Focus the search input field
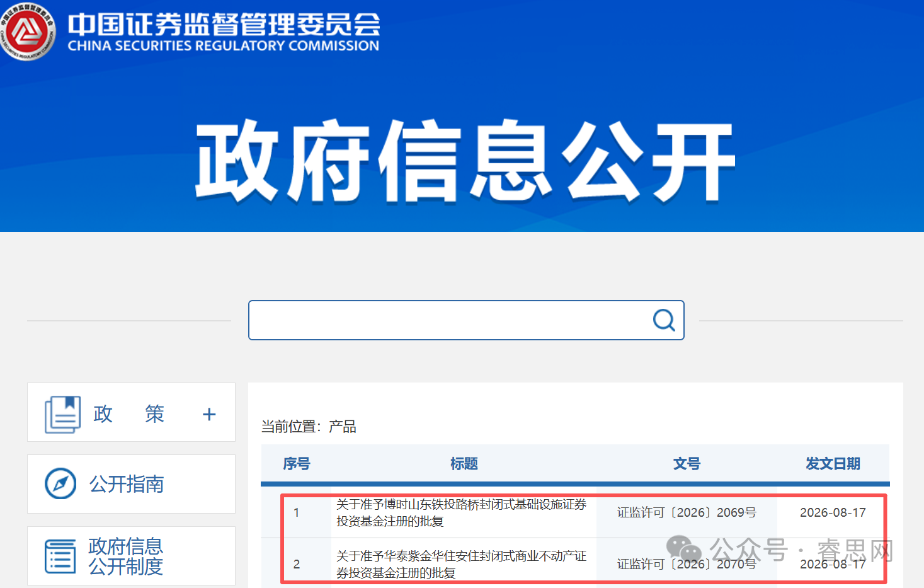 tap(466, 320)
